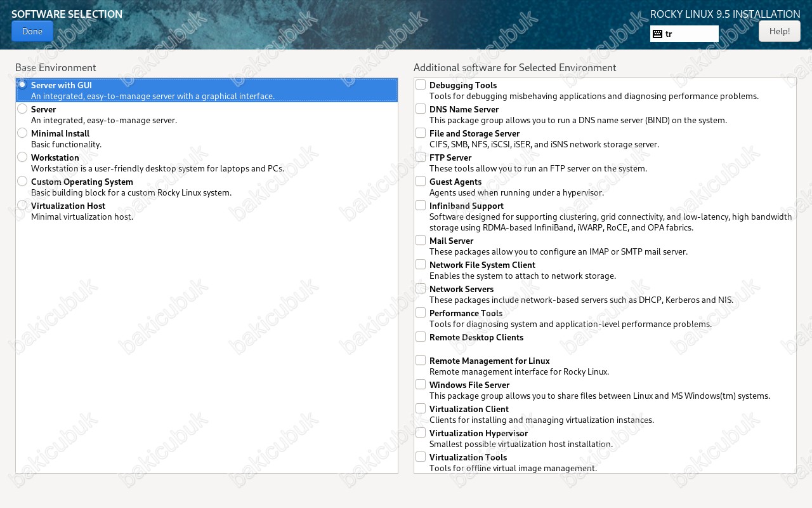Click 'Clients for installing and managing virtualization instances.'
Viewport: 812px width, 508px height.
tap(542, 420)
